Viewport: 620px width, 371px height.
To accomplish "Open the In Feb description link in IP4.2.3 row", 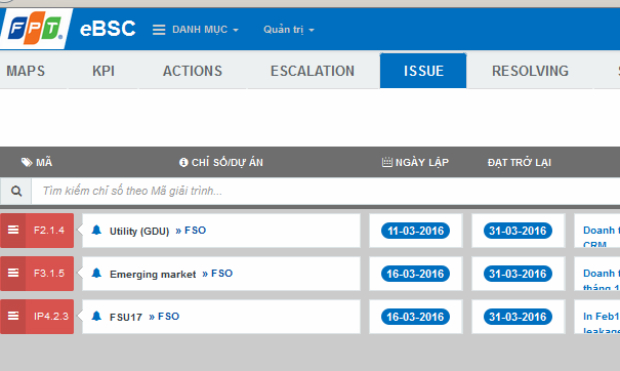I will point(601,322).
